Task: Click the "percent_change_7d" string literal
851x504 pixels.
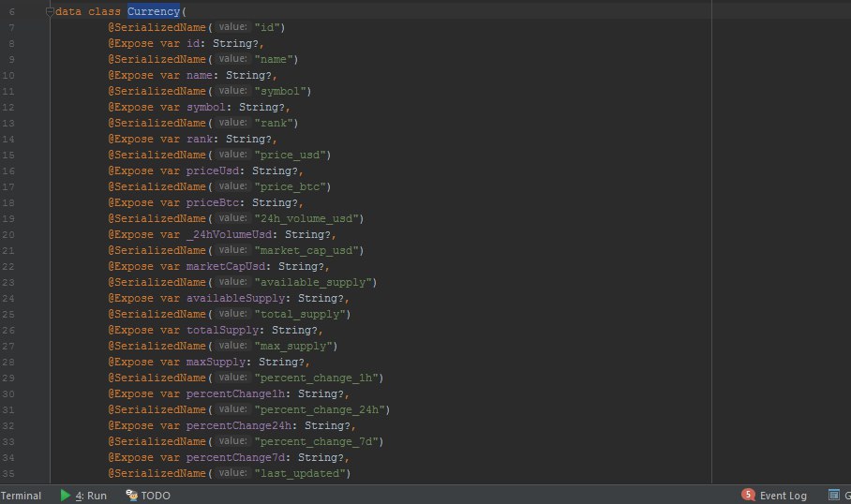Action: (x=315, y=441)
